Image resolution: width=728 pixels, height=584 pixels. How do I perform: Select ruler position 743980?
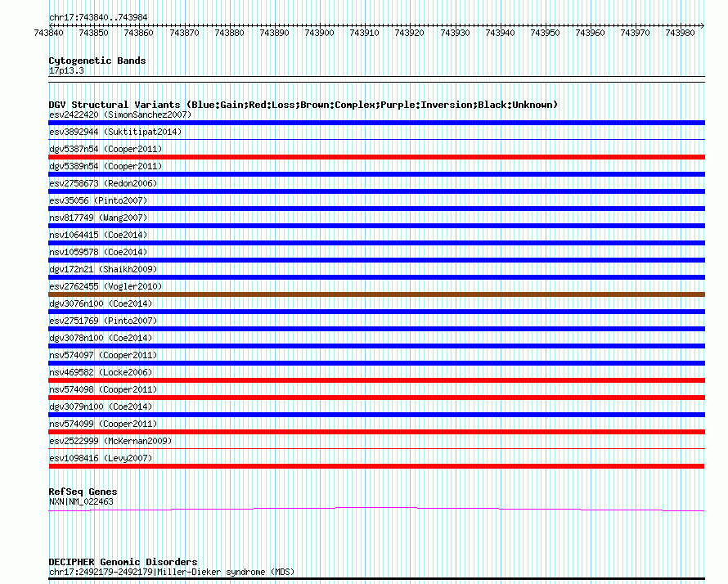click(680, 33)
